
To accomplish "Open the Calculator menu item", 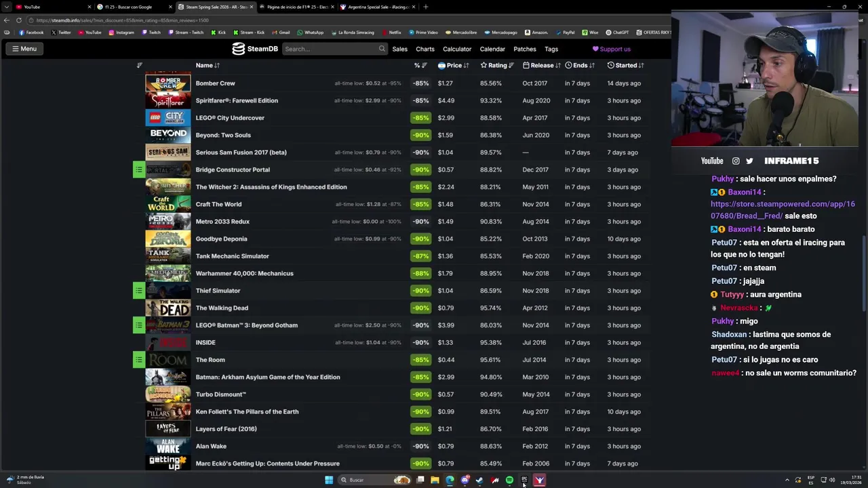I will (457, 49).
